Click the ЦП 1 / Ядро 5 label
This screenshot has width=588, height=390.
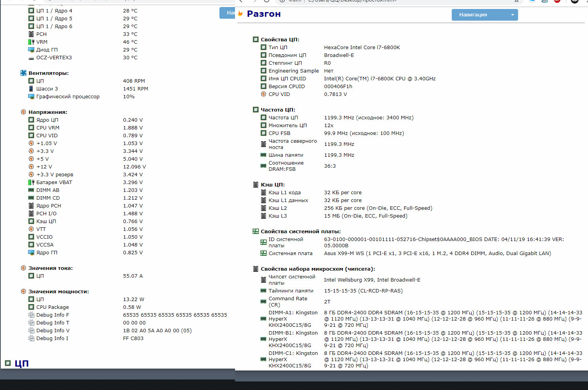[54, 18]
